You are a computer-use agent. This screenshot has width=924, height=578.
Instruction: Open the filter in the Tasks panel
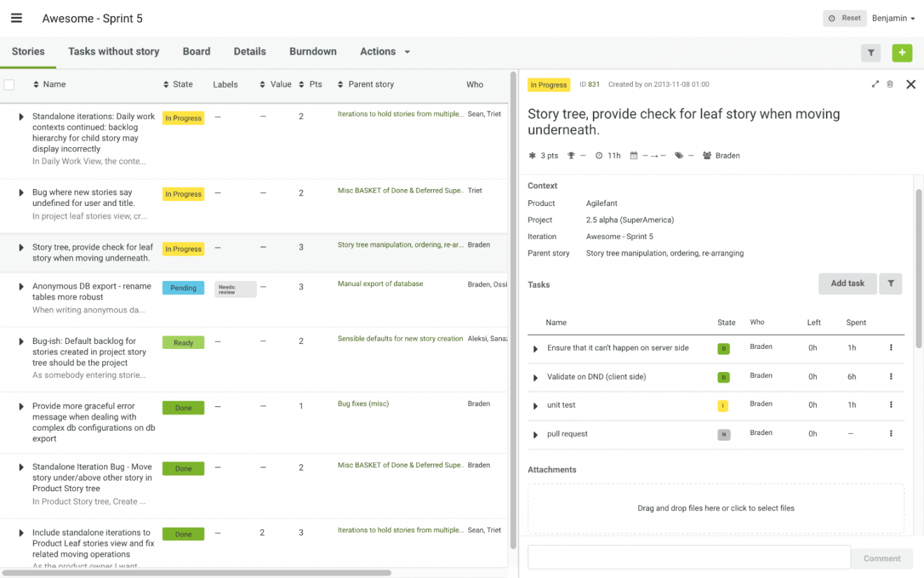[x=890, y=284]
